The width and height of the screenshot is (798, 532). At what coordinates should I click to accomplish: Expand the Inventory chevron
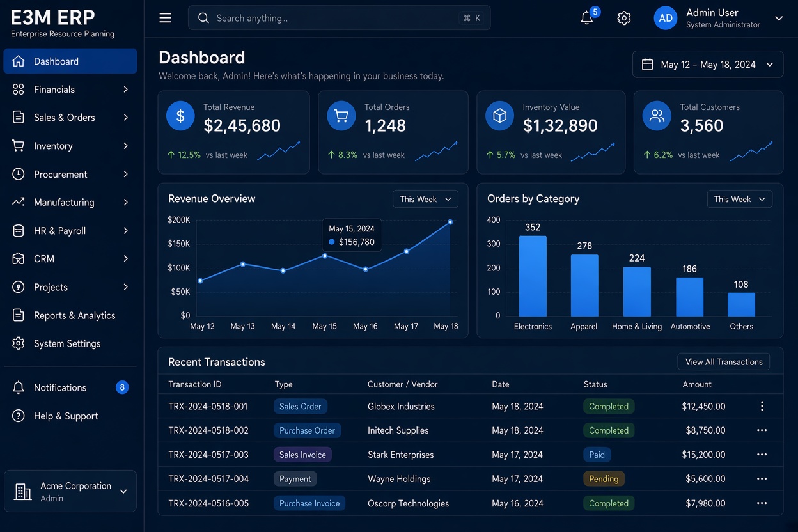(x=125, y=146)
